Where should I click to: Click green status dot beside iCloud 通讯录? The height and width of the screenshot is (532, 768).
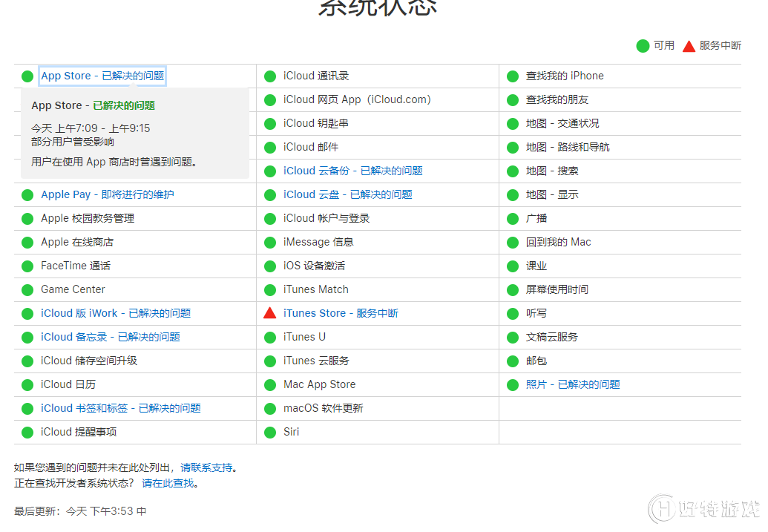coord(270,76)
